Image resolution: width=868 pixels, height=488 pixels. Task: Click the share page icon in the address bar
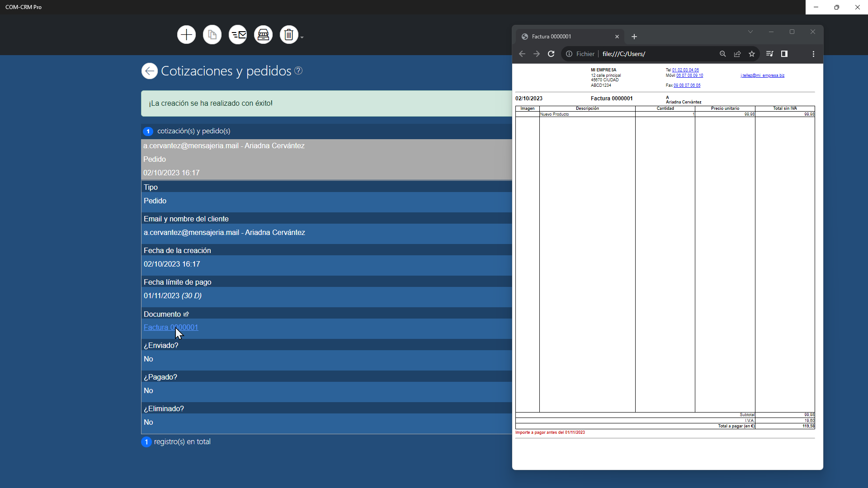coord(737,54)
